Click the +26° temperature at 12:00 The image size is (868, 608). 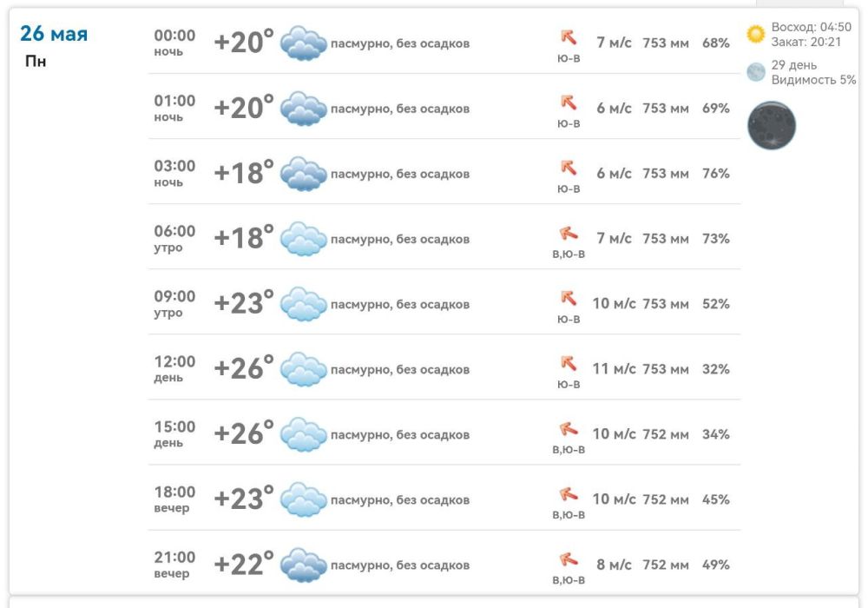click(244, 367)
